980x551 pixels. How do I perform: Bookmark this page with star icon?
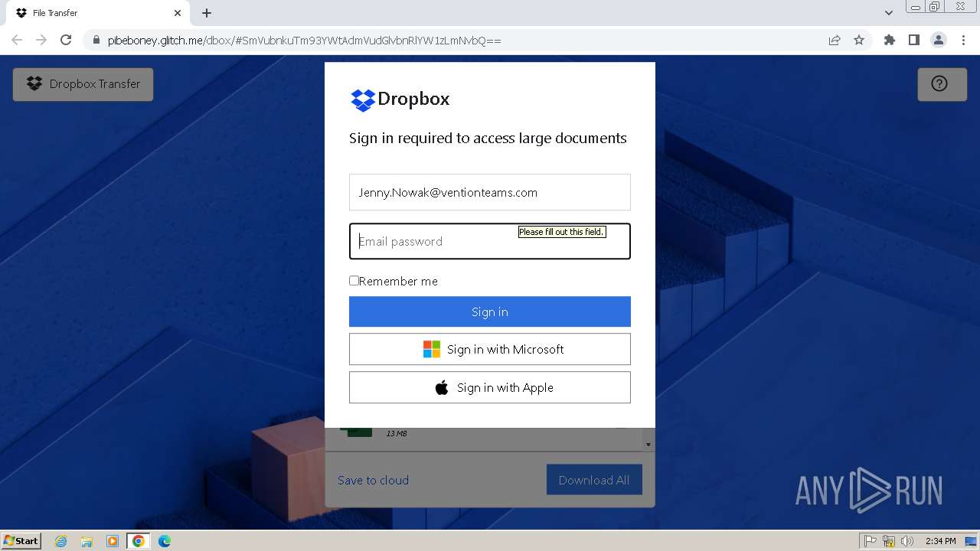pyautogui.click(x=859, y=41)
